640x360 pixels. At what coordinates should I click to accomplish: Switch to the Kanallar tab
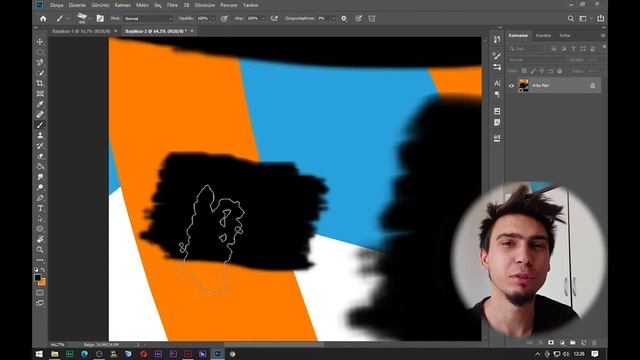pyautogui.click(x=543, y=36)
